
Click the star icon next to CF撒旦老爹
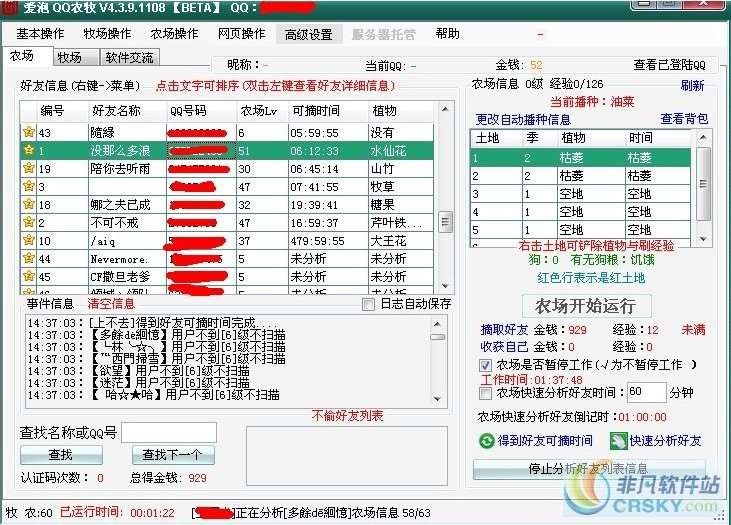point(29,276)
